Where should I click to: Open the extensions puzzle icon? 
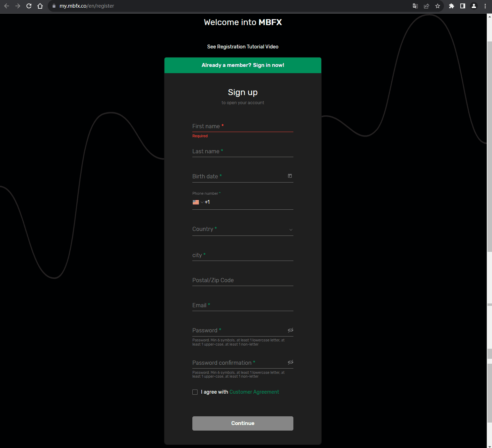click(452, 6)
